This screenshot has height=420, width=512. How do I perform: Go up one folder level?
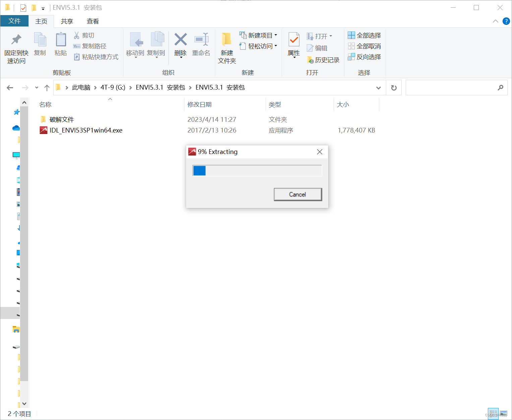point(47,88)
